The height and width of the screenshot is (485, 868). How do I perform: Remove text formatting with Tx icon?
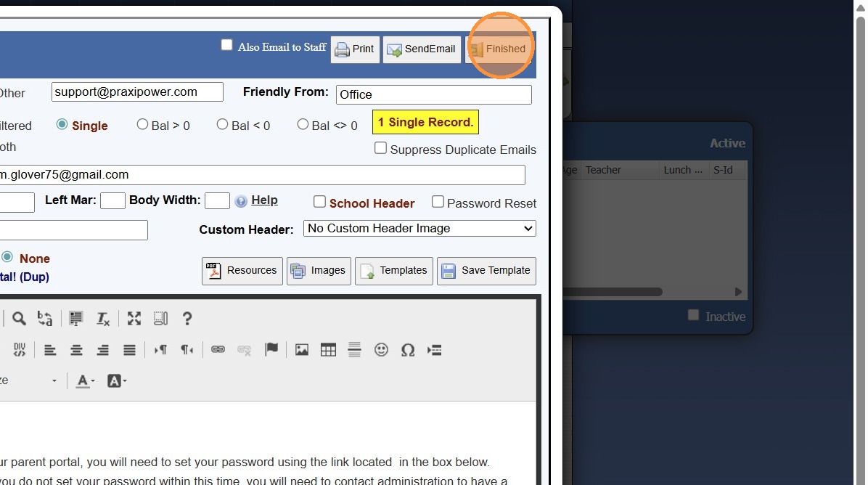(103, 318)
